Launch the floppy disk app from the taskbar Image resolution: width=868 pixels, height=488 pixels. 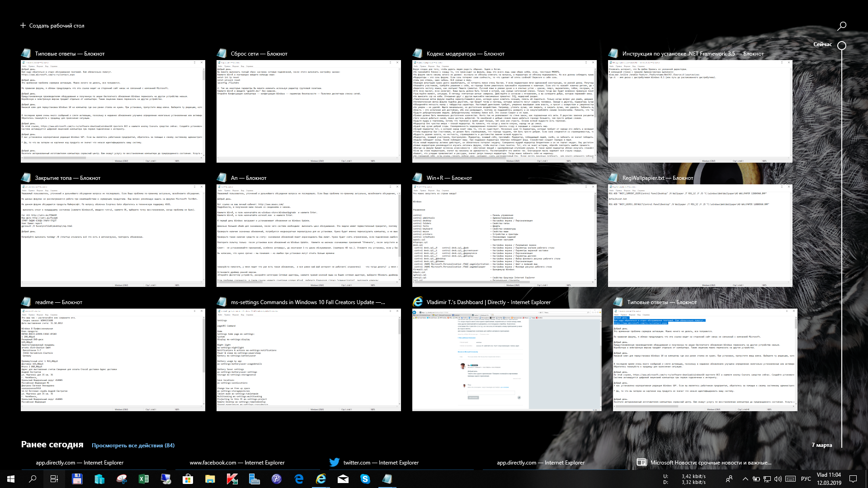coord(77,479)
